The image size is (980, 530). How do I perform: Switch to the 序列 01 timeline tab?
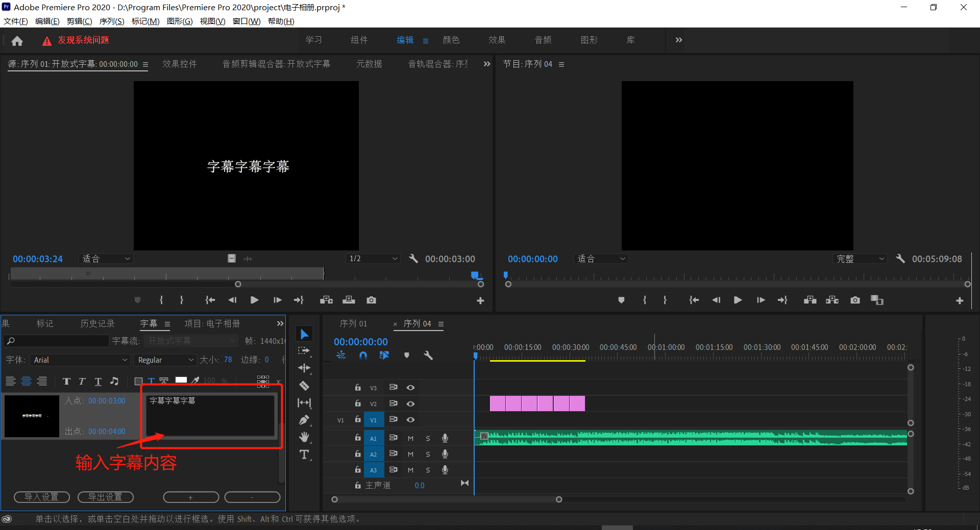point(353,324)
